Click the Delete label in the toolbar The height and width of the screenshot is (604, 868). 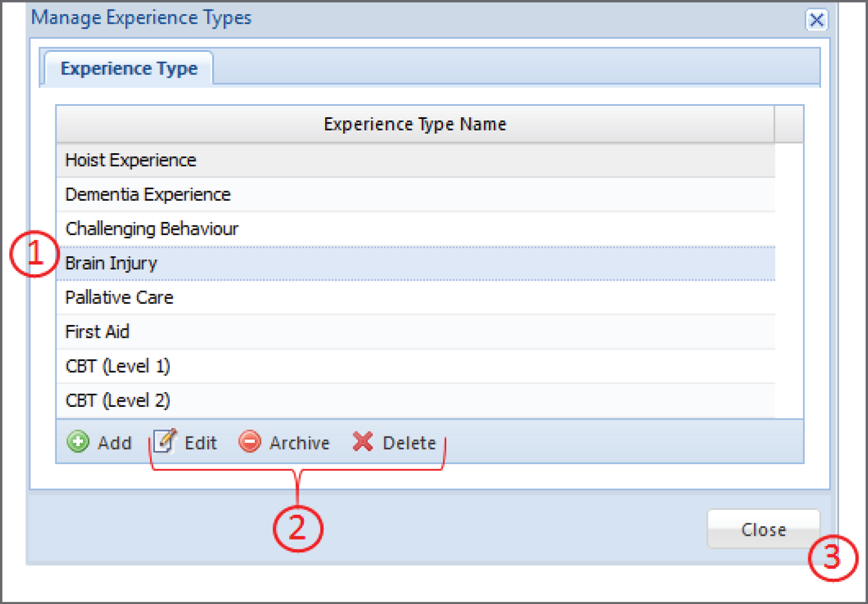409,443
